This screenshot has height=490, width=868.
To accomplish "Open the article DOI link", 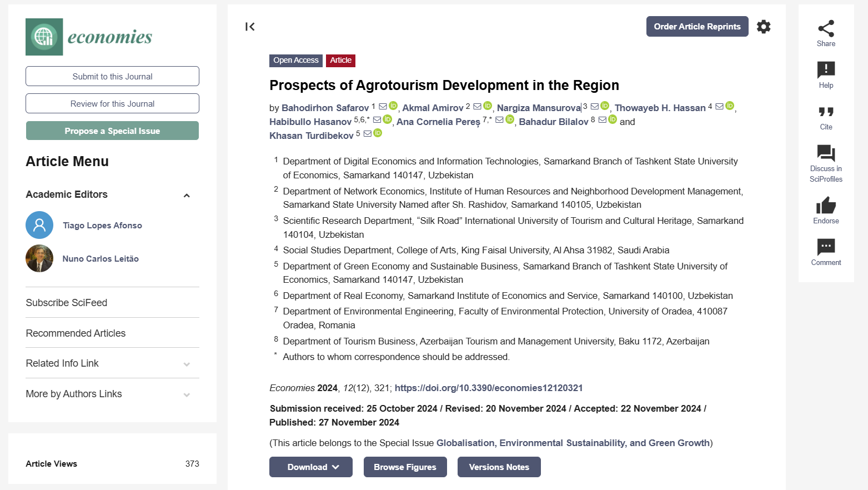I will pos(488,388).
